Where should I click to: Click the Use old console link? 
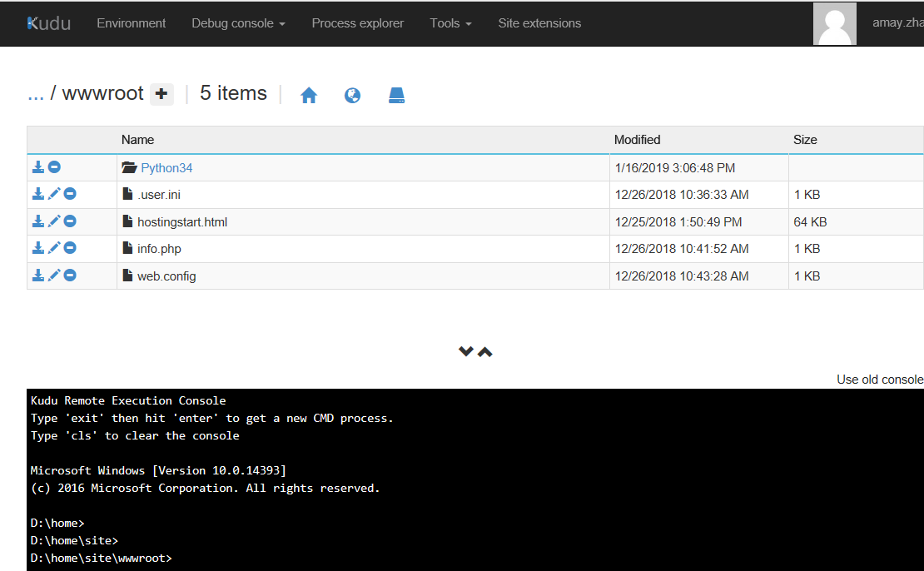click(x=879, y=380)
